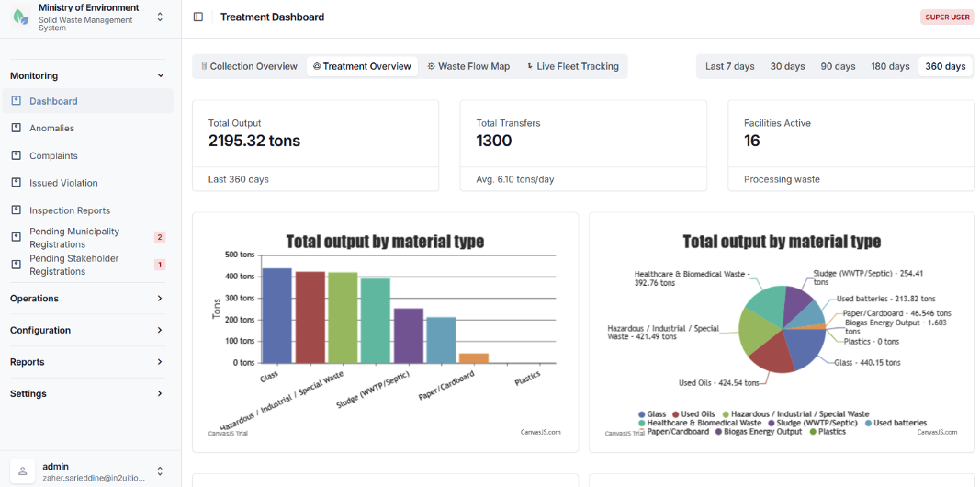
Task: Click the Glass bar in the chart
Action: click(276, 315)
